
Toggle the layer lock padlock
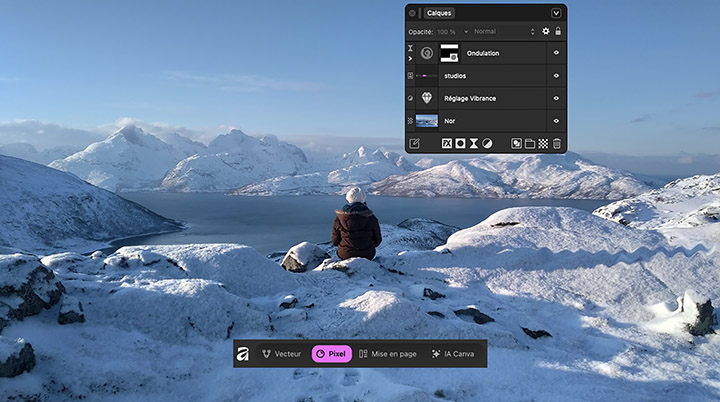coord(558,32)
